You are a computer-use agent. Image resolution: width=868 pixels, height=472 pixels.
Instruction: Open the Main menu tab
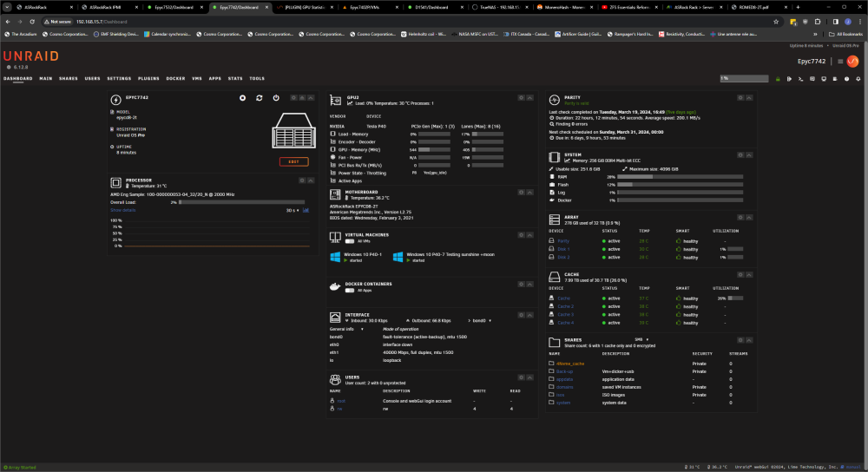tap(46, 79)
